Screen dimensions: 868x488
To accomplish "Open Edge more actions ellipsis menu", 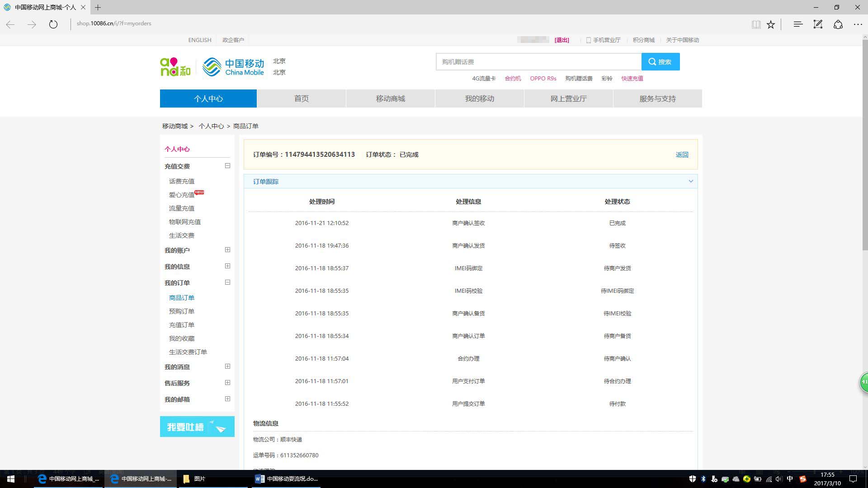I will pyautogui.click(x=858, y=24).
